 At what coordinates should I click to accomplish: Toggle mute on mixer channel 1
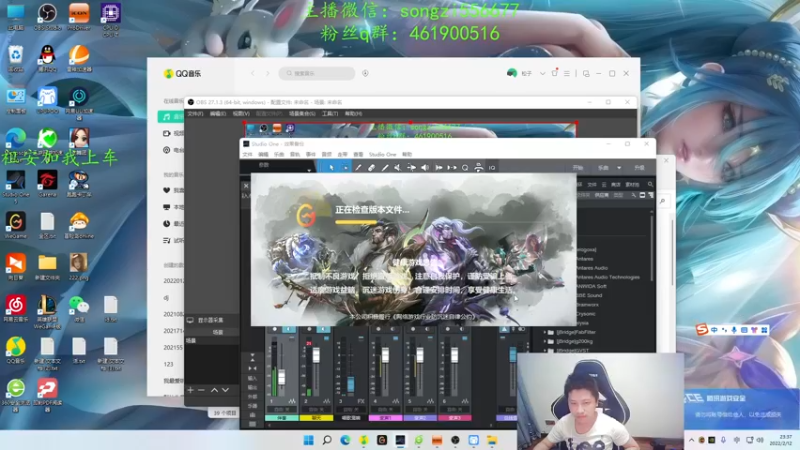pos(274,330)
